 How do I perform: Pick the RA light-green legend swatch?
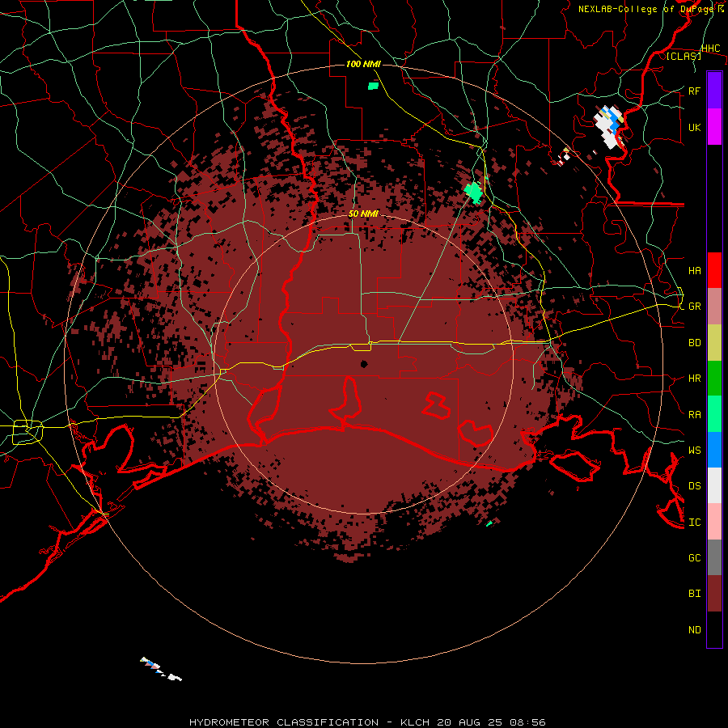(714, 414)
